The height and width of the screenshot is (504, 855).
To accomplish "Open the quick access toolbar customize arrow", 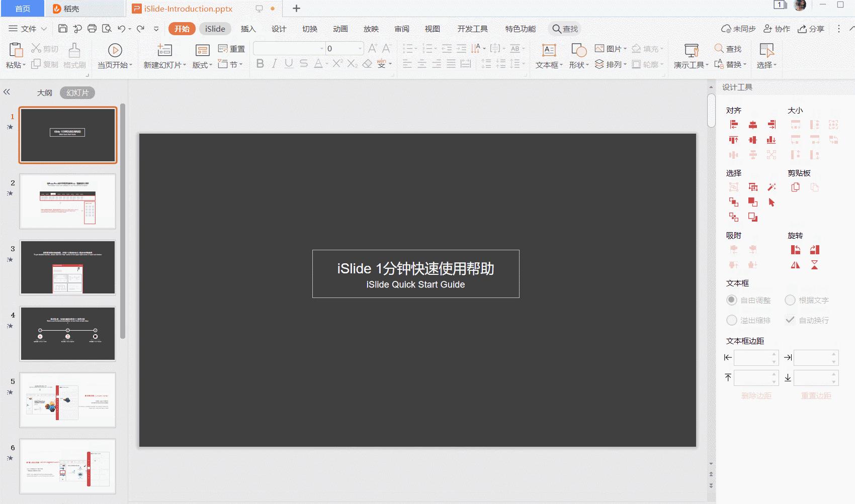I will (x=156, y=29).
